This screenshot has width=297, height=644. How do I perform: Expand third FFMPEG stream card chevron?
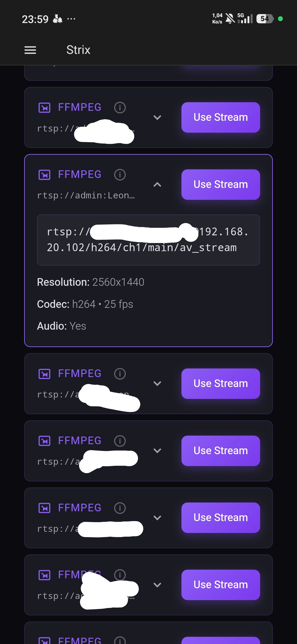[157, 384]
